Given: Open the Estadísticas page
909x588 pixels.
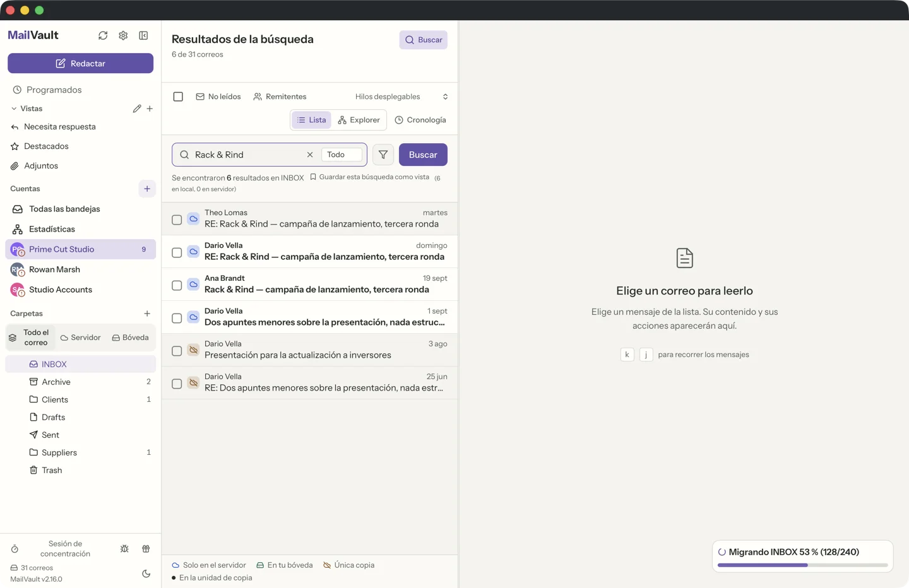Looking at the screenshot, I should click(x=80, y=229).
